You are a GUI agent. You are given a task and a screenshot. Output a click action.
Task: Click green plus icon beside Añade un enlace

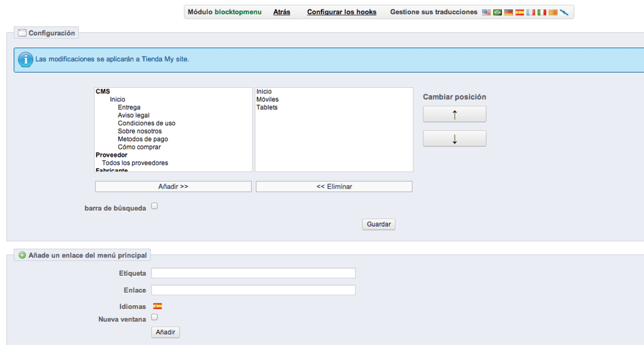point(22,255)
